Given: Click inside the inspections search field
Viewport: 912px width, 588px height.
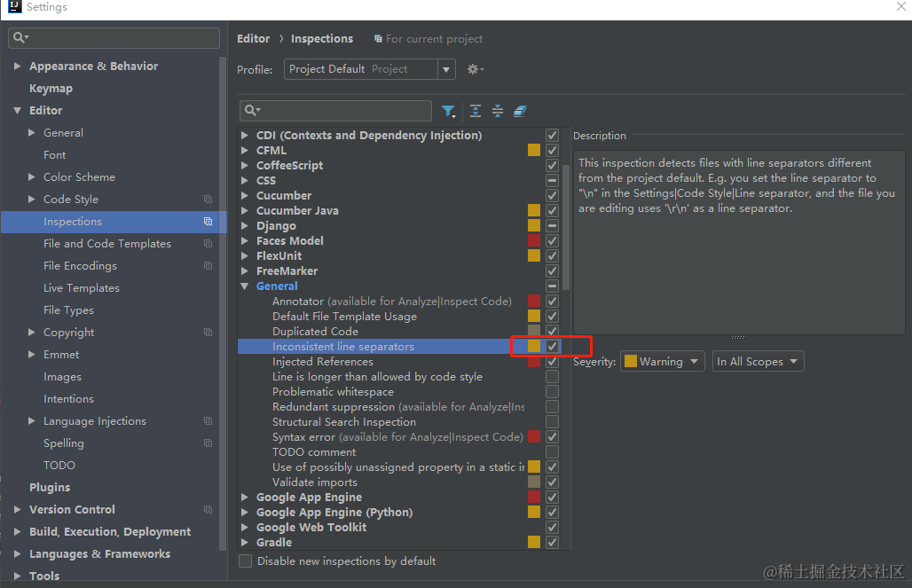Looking at the screenshot, I should tap(335, 111).
